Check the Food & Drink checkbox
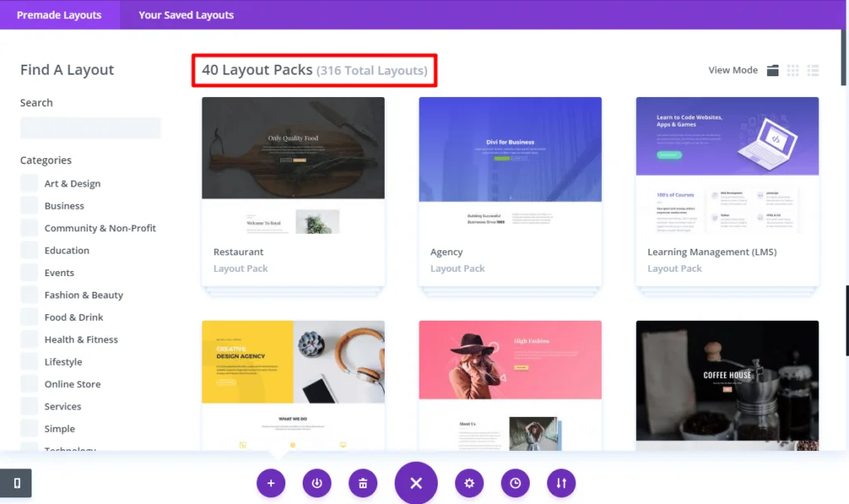849x504 pixels. click(29, 317)
